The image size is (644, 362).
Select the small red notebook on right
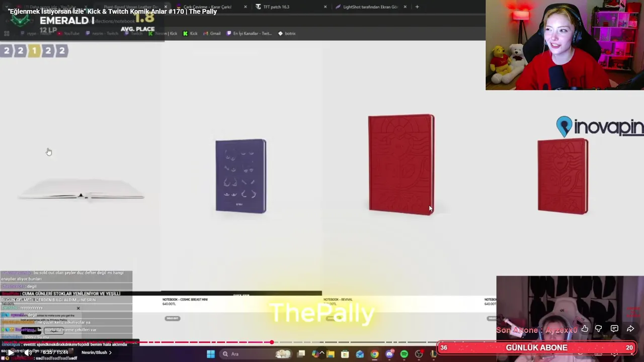click(x=562, y=176)
